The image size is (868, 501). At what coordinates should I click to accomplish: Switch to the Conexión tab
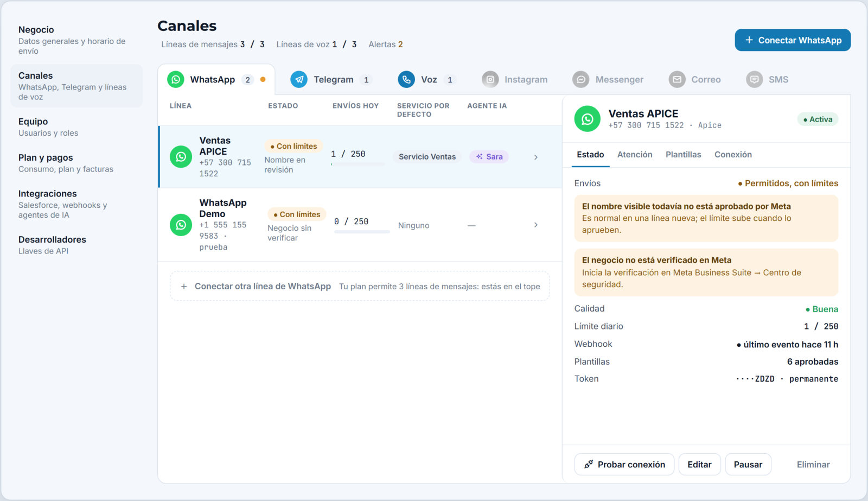(733, 155)
